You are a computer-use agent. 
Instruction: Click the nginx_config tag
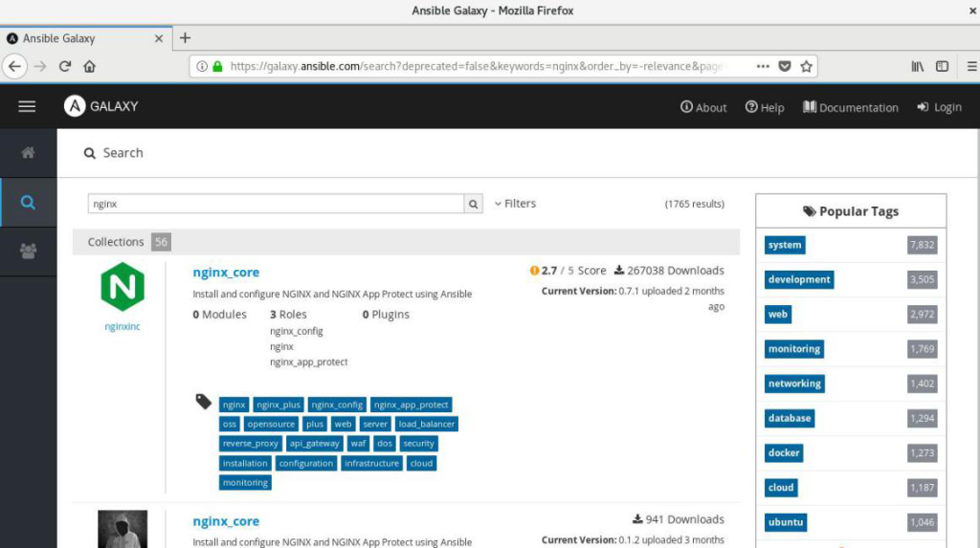pyautogui.click(x=337, y=405)
